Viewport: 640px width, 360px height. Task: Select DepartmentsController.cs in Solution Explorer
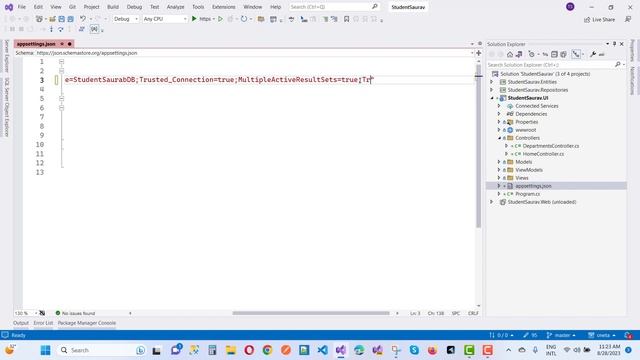click(x=551, y=146)
